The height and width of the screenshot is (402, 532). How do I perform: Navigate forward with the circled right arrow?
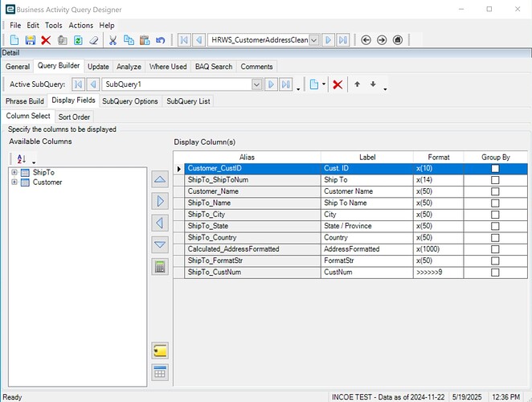point(382,40)
